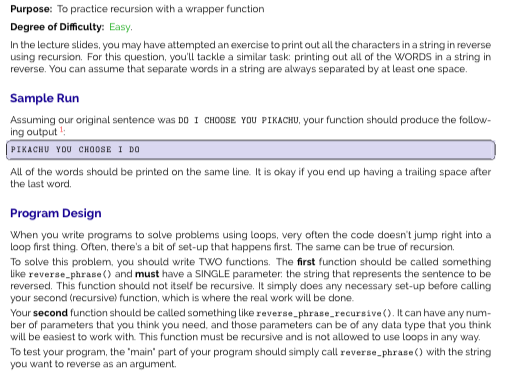Screen dimensions: 508x383
Task: Open footnote 1 next to 'ing output'
Action: 61,130
